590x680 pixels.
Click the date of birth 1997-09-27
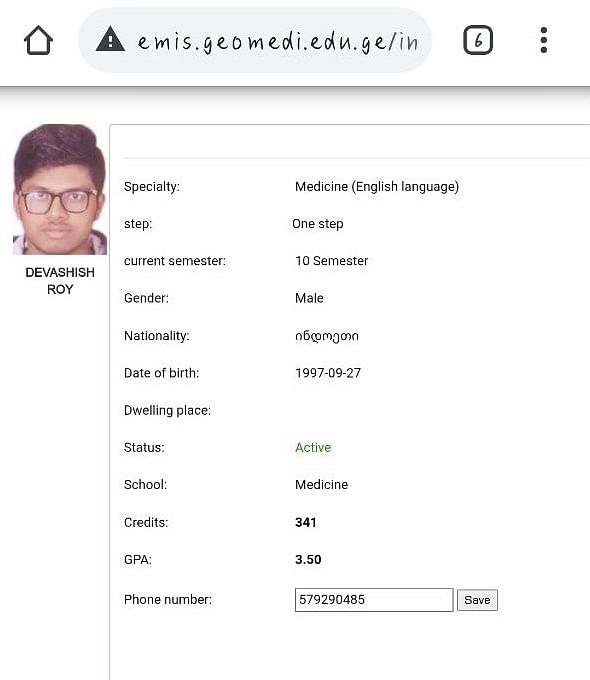click(328, 373)
